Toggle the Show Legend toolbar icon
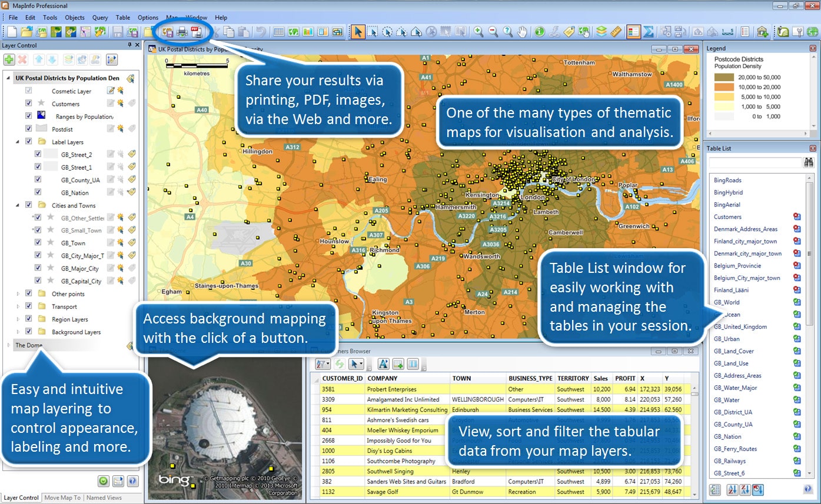 (633, 32)
